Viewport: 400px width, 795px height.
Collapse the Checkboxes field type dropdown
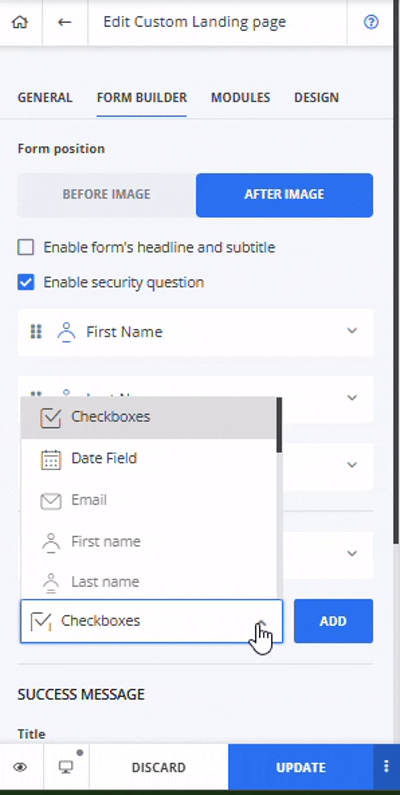(x=262, y=622)
